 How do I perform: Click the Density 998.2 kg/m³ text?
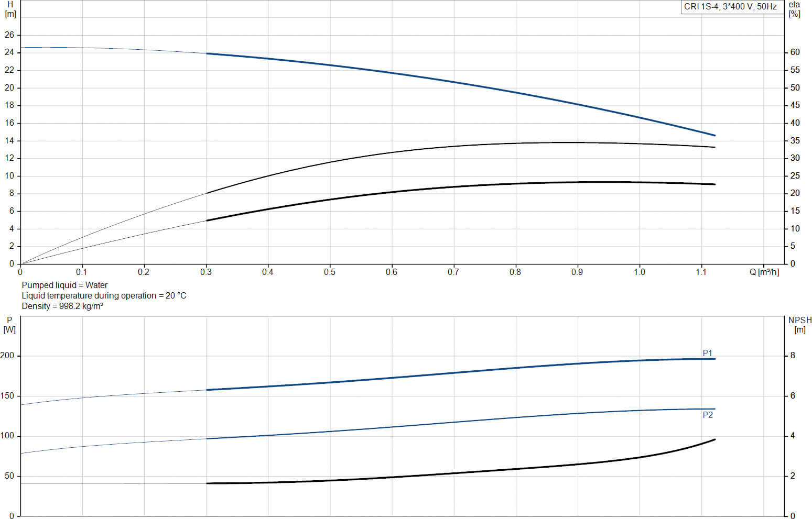pos(62,306)
